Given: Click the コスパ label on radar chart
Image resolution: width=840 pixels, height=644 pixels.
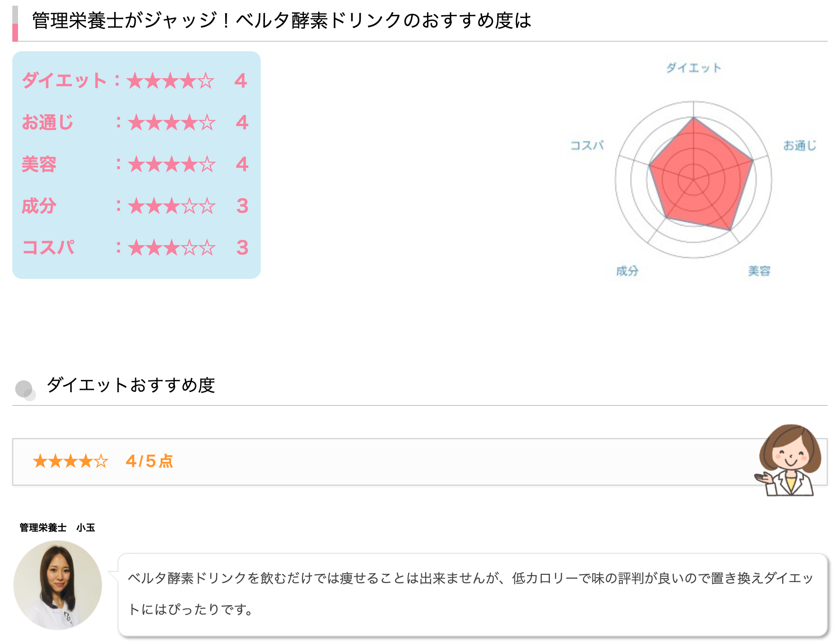Looking at the screenshot, I should 587,145.
